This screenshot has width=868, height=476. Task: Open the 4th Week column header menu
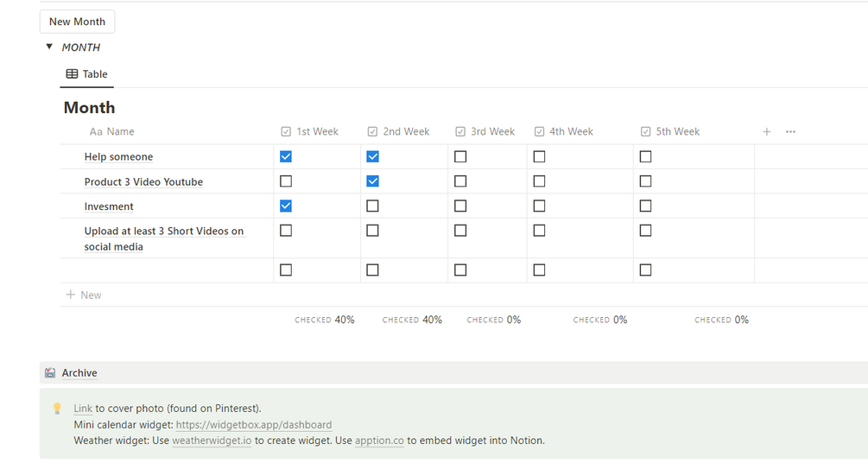pos(571,132)
